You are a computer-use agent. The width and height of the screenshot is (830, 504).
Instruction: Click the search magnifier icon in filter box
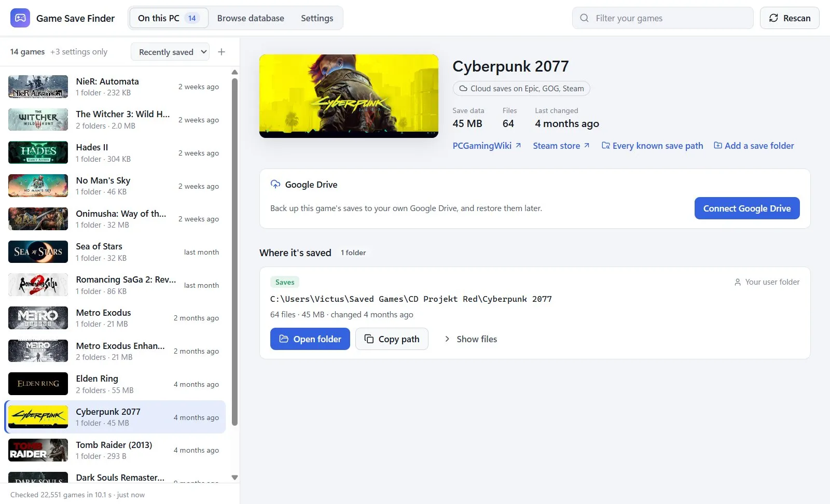[x=584, y=18]
